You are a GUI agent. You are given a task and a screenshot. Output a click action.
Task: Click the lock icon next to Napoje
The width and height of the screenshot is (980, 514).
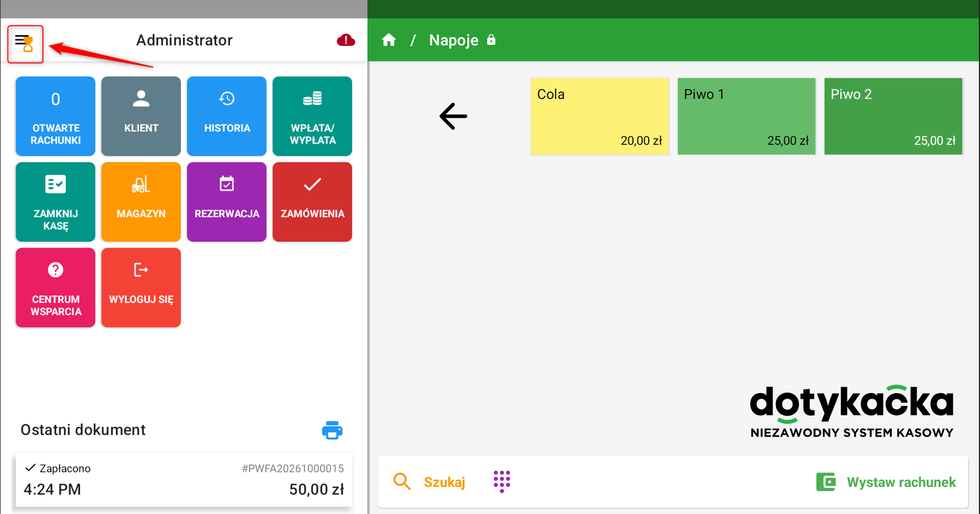point(491,40)
